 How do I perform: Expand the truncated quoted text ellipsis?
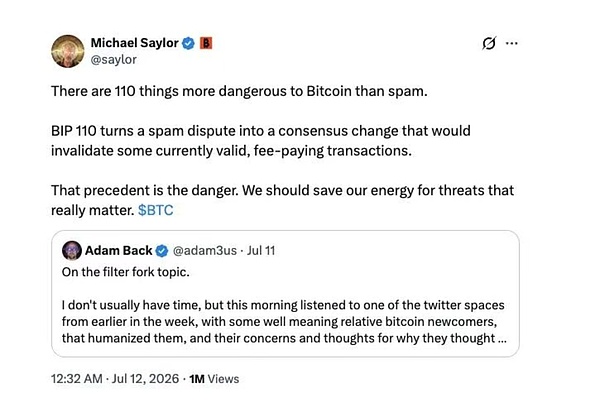tap(502, 339)
